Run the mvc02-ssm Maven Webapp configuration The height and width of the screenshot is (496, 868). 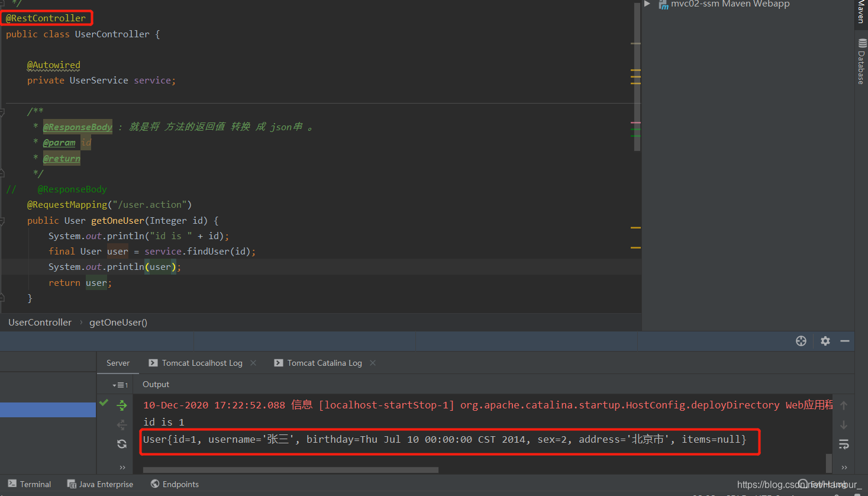[647, 4]
